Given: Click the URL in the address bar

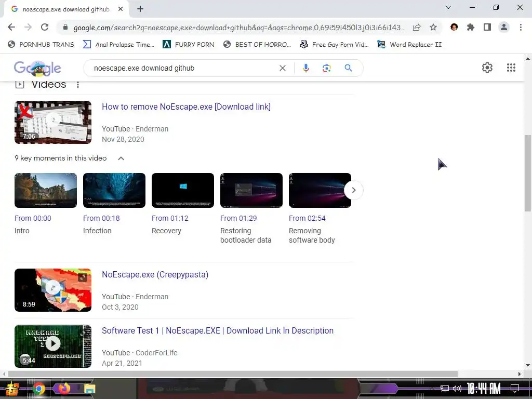Looking at the screenshot, I should click(x=239, y=28).
